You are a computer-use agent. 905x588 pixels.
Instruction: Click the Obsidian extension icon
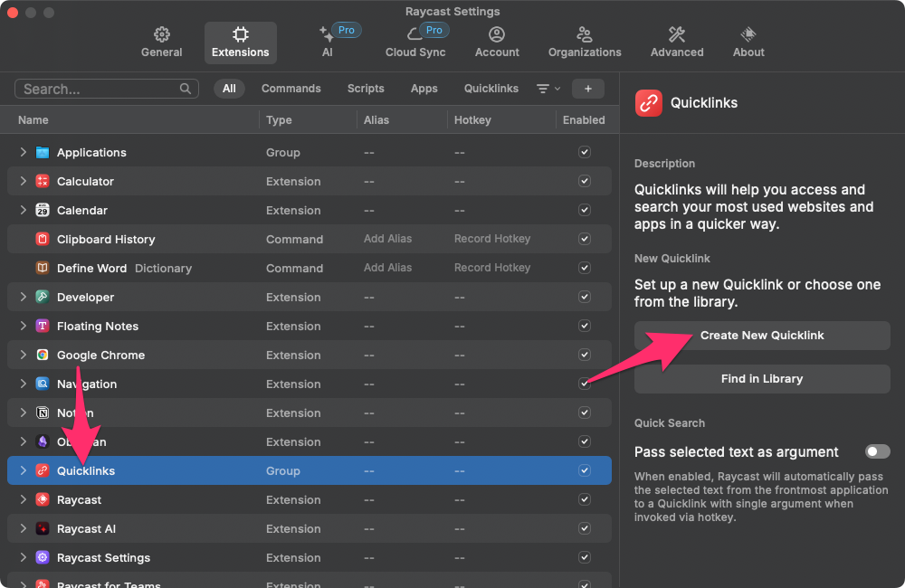click(43, 441)
